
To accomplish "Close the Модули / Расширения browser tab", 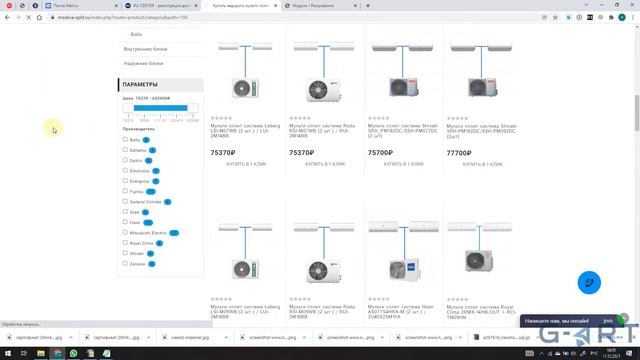I will [355, 6].
